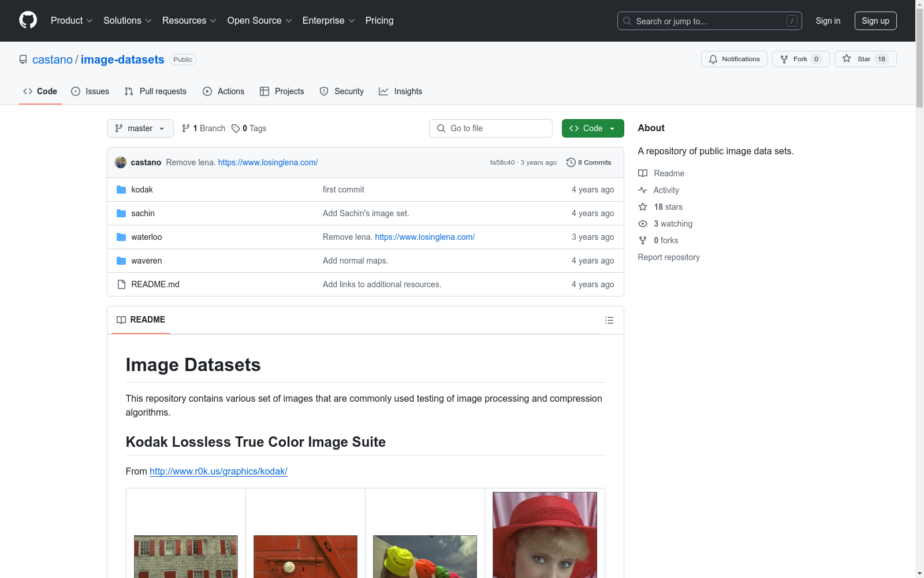Click the waveren folder icon
This screenshot has width=924, height=578.
coord(121,261)
